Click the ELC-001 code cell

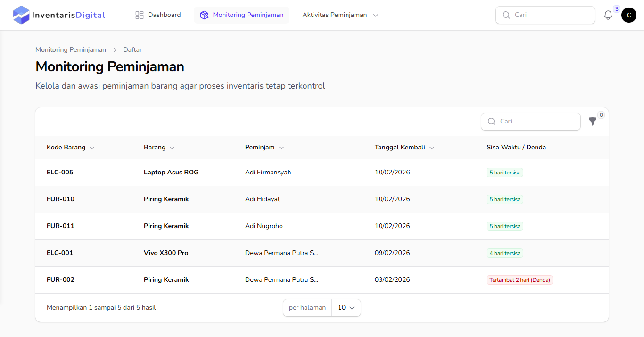point(60,253)
